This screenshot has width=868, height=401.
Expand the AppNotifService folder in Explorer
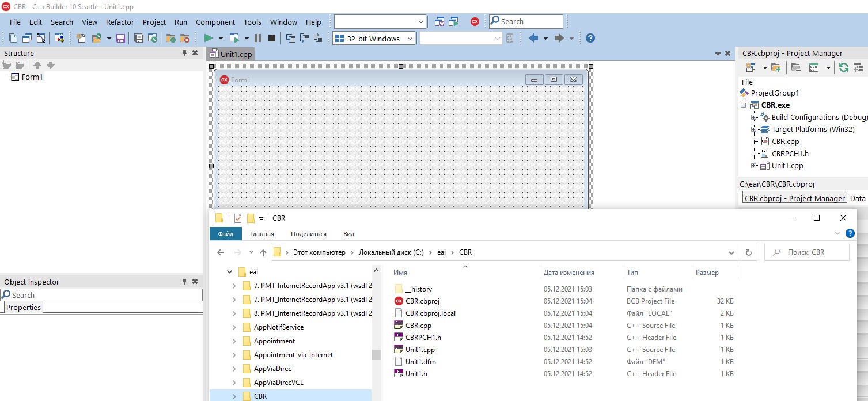pos(233,327)
